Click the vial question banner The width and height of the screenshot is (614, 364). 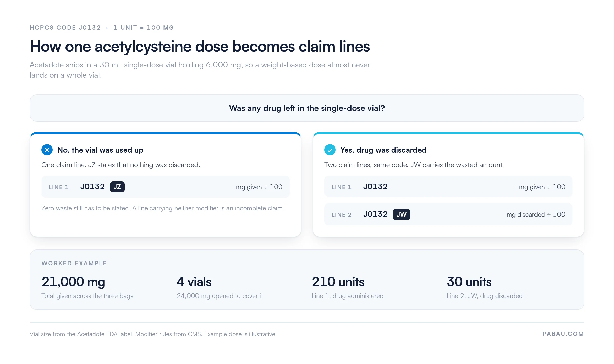307,108
